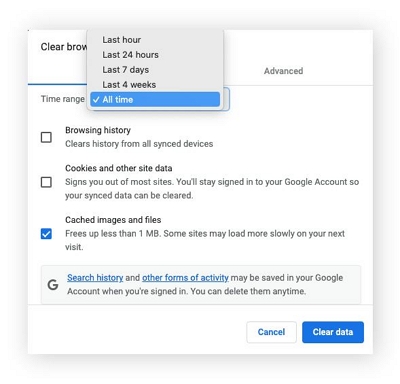Choose the All time option
Image resolution: width=400 pixels, height=384 pixels.
pyautogui.click(x=155, y=99)
